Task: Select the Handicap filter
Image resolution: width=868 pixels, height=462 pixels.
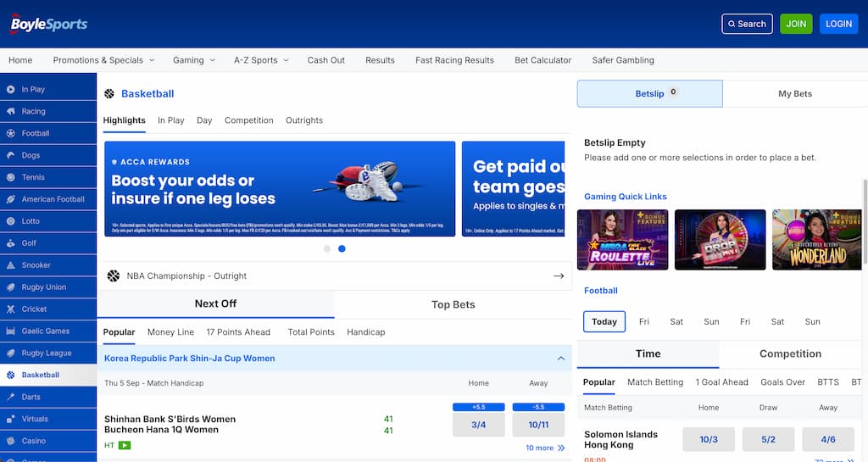Action: click(x=366, y=332)
